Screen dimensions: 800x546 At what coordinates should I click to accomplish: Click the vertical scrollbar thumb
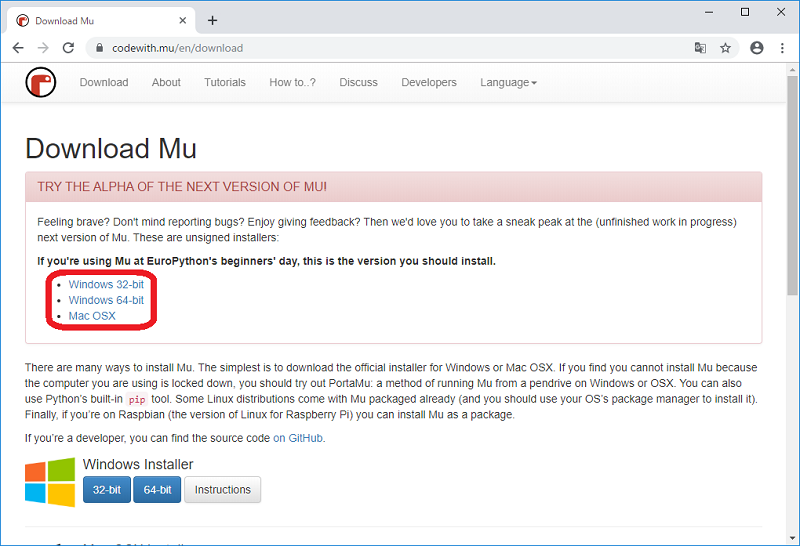tap(792, 185)
